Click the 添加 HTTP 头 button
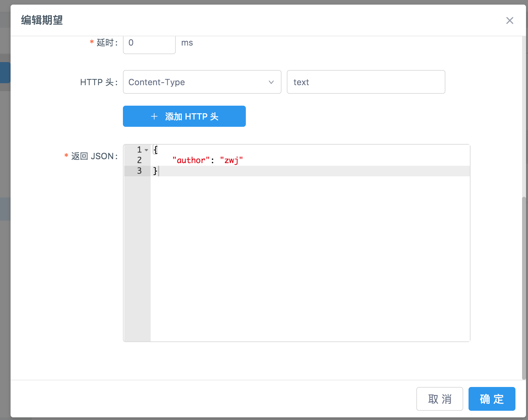Image resolution: width=528 pixels, height=420 pixels. click(x=184, y=116)
